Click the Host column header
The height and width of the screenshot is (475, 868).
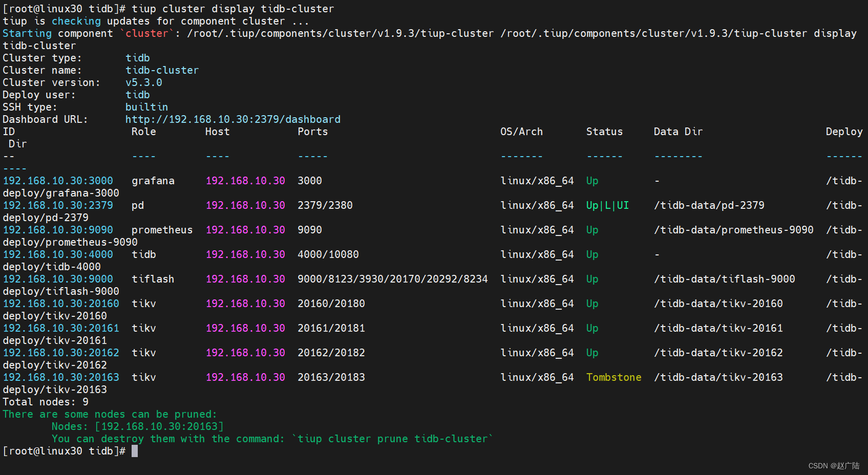click(218, 132)
